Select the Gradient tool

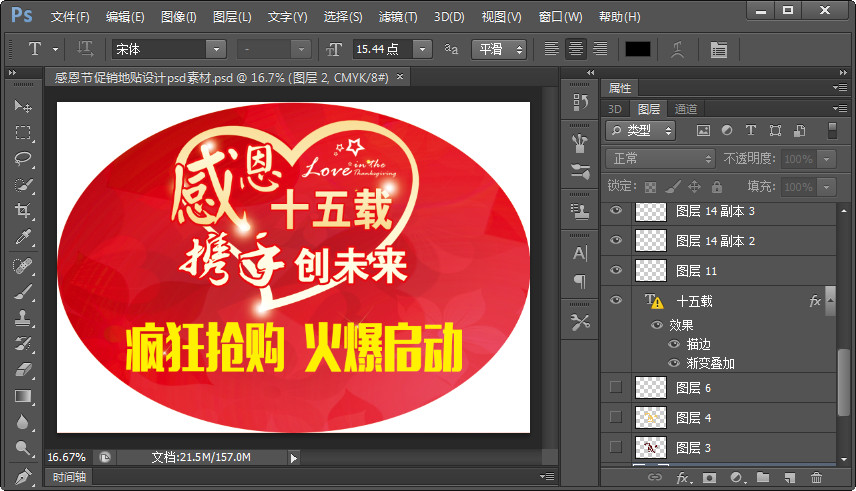(x=23, y=396)
